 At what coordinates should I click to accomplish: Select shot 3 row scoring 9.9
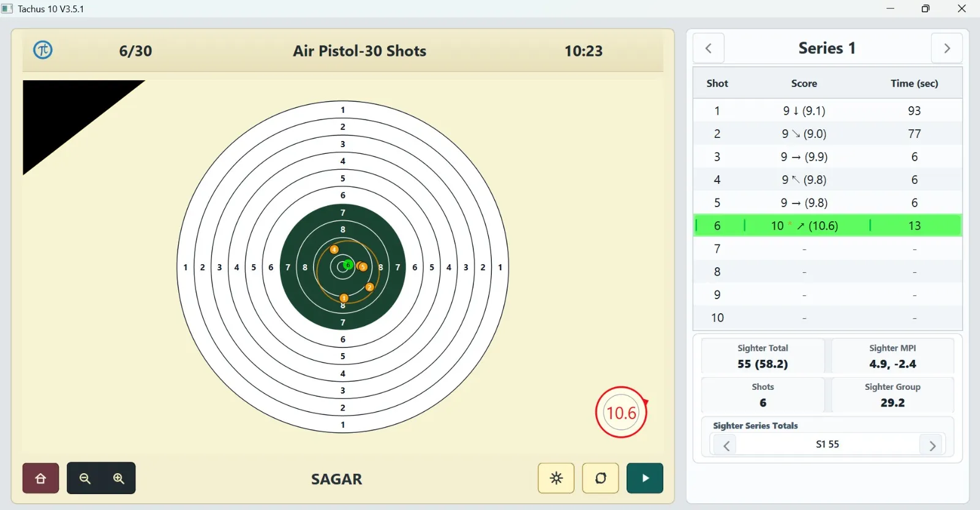pos(827,156)
